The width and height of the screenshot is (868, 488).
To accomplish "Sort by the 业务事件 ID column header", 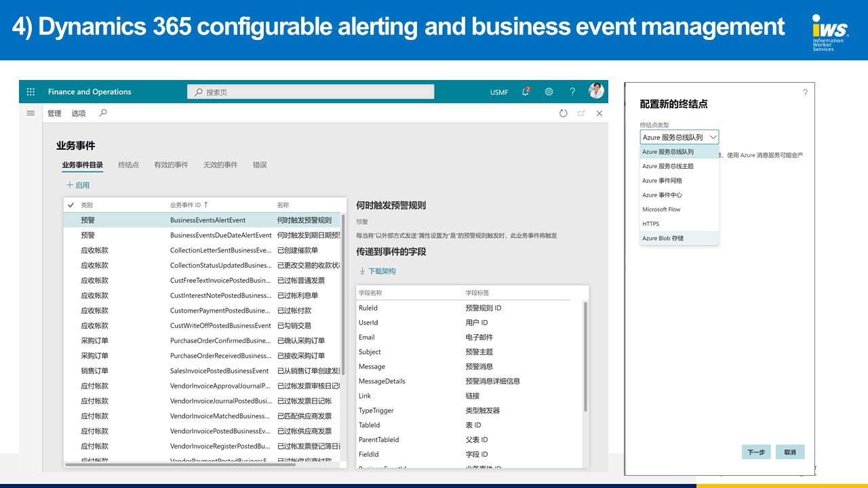I will tap(189, 205).
